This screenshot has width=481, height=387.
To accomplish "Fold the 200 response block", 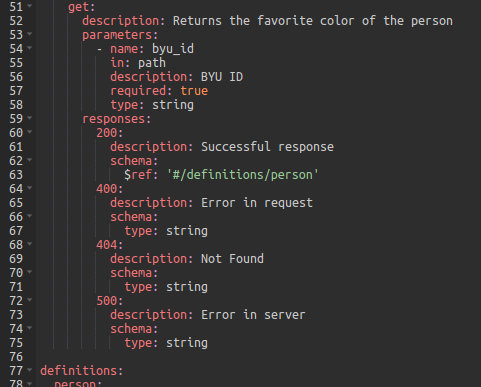I will point(30,132).
